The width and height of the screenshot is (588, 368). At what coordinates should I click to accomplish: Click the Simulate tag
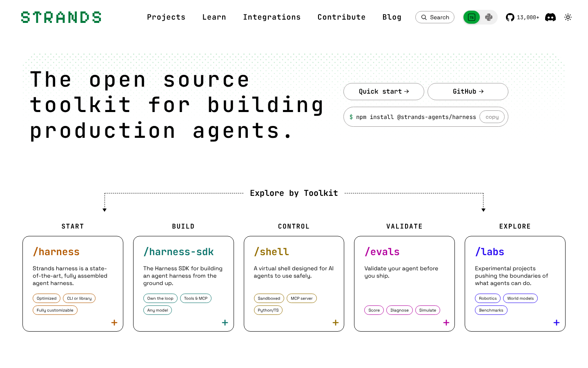coord(428,310)
